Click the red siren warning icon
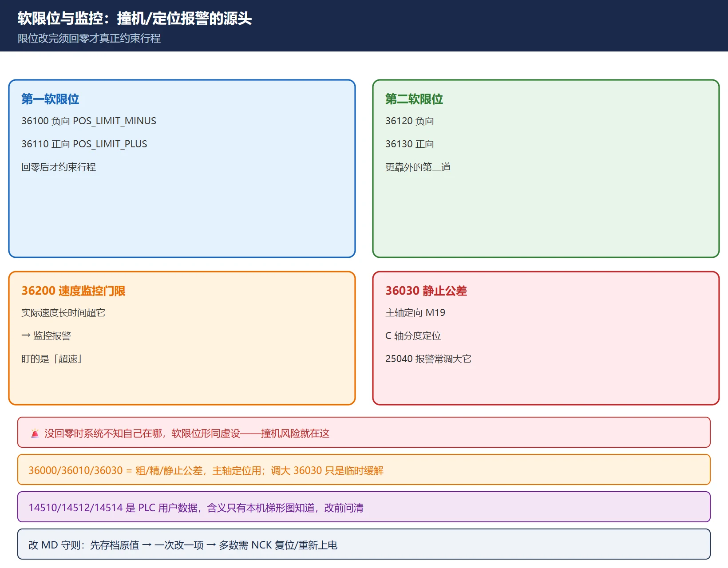 [x=35, y=434]
